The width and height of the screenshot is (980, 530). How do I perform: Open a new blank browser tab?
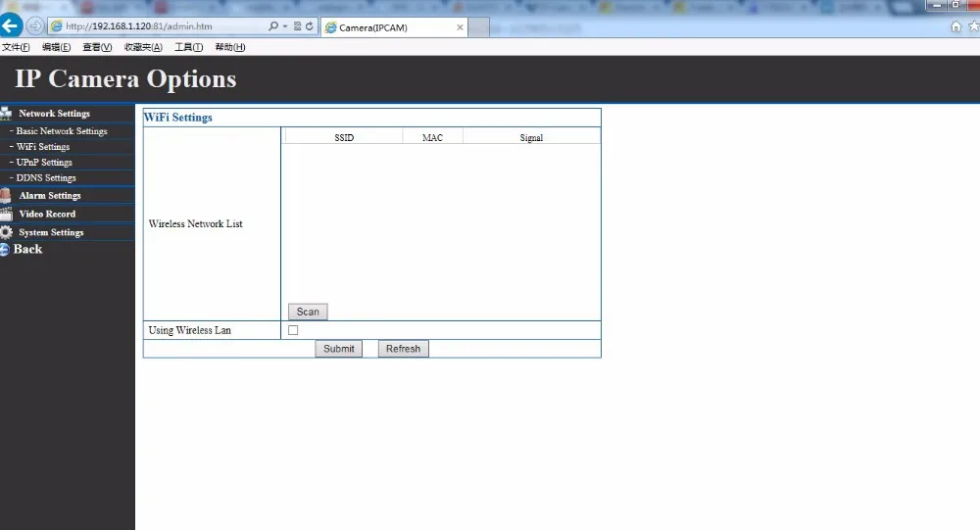[478, 27]
